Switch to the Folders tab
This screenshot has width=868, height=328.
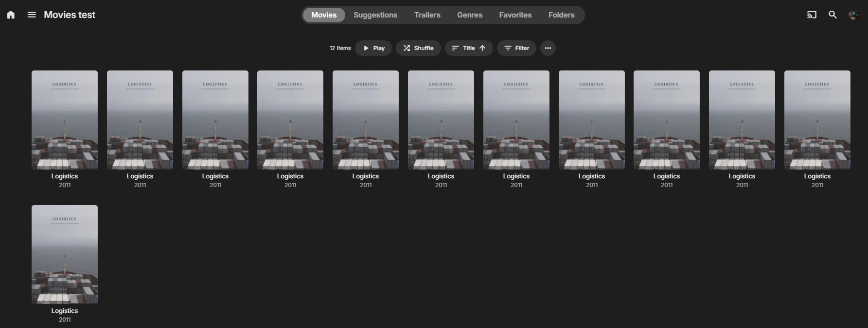(562, 15)
